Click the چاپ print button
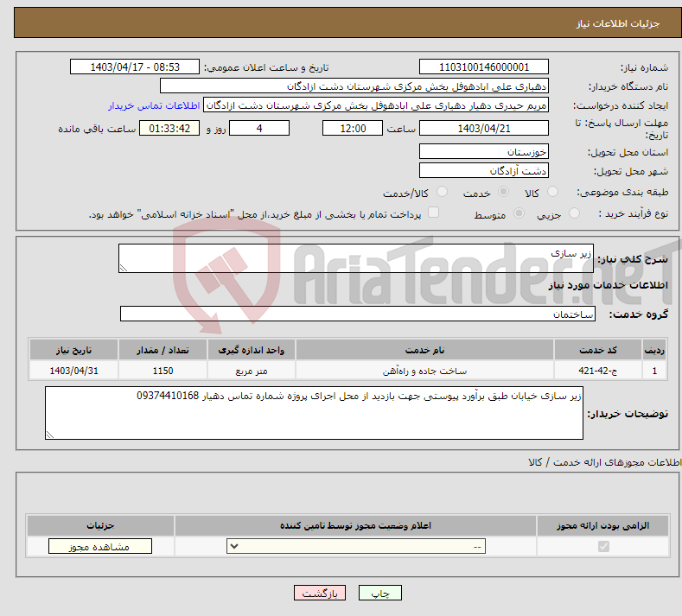Image resolution: width=682 pixels, height=616 pixels. click(380, 593)
